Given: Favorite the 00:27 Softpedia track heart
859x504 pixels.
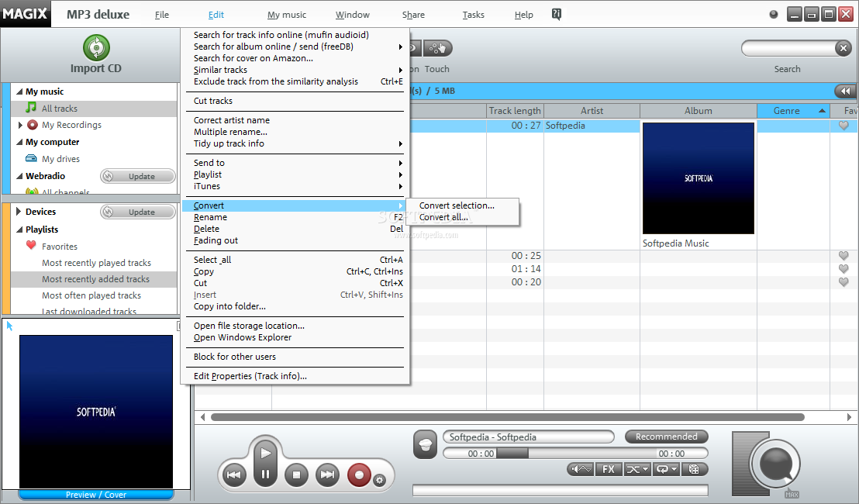Looking at the screenshot, I should point(843,126).
